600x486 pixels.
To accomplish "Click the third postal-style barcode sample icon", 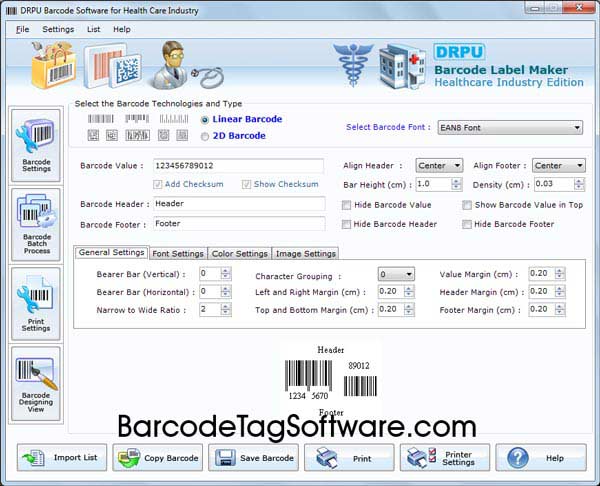I will 174,119.
